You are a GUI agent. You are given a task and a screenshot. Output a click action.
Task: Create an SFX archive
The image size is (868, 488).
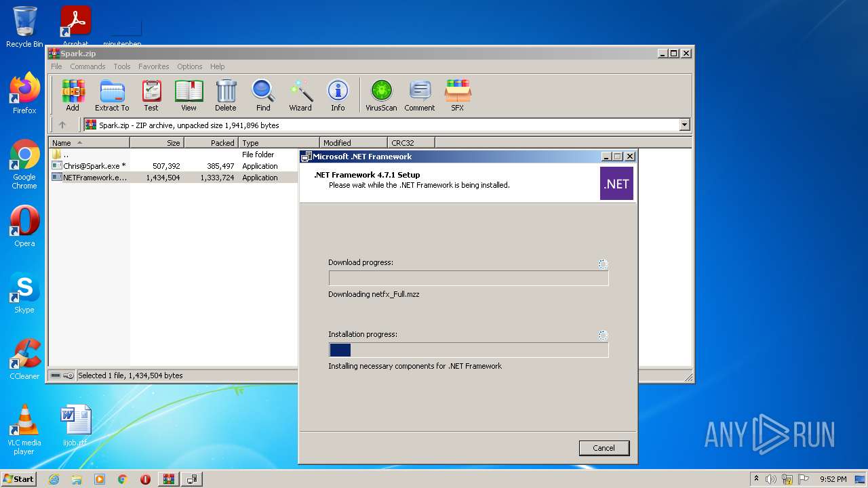pos(458,95)
